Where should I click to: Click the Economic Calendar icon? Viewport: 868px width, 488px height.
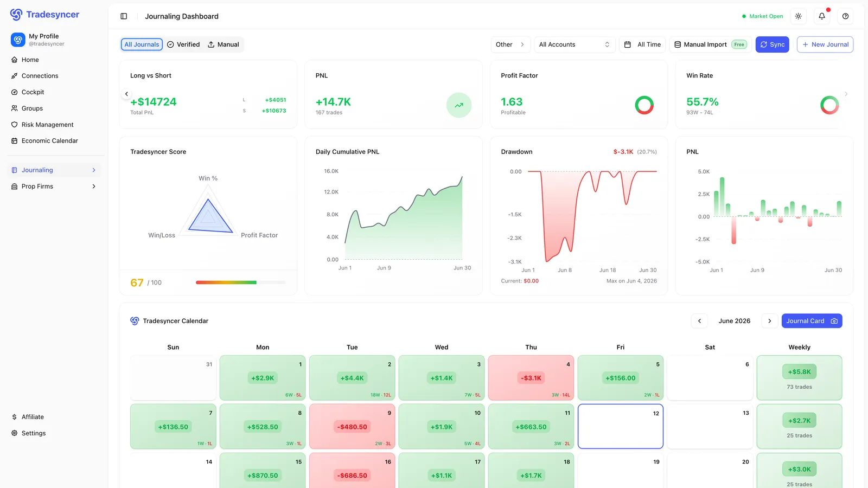click(x=15, y=141)
